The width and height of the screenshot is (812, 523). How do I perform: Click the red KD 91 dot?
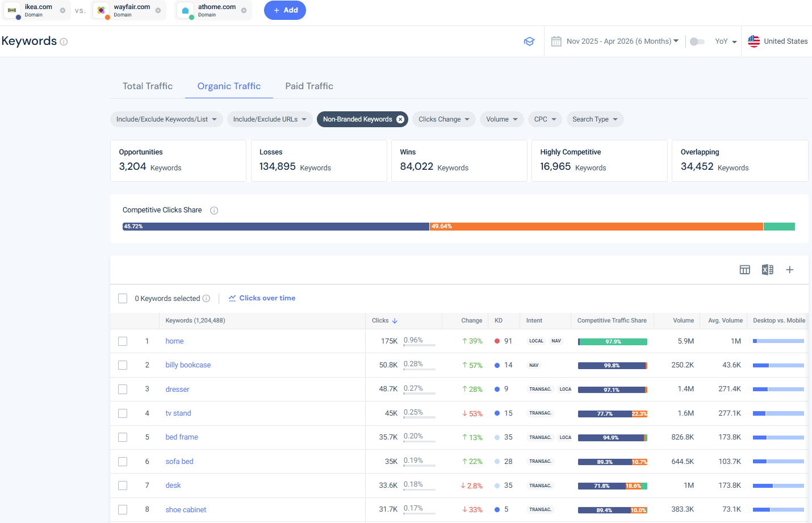click(497, 341)
